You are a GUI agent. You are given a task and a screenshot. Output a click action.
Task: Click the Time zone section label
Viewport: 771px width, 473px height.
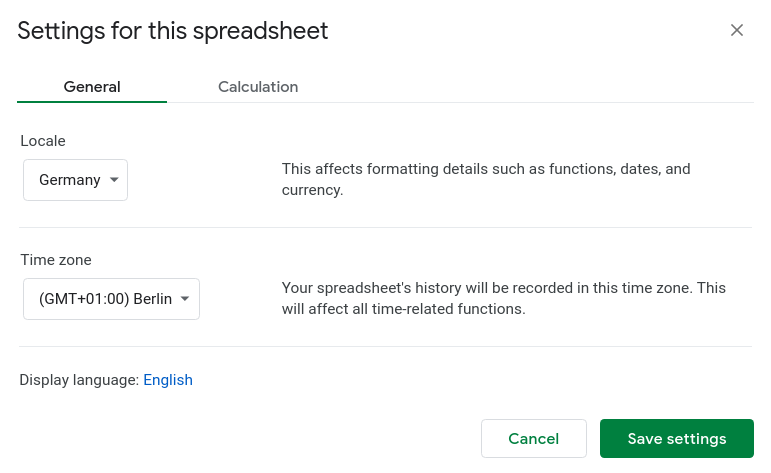56,260
